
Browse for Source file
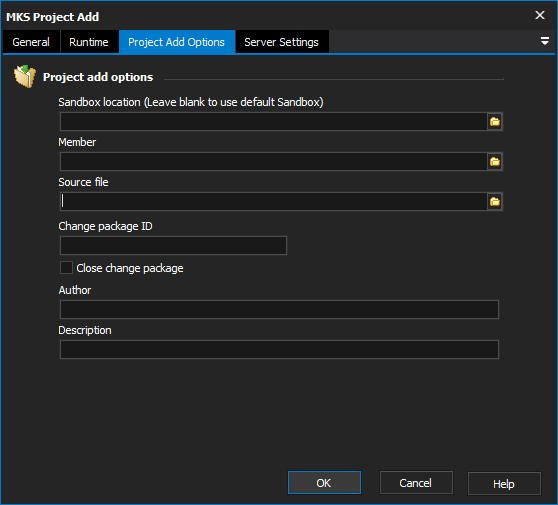tap(495, 202)
